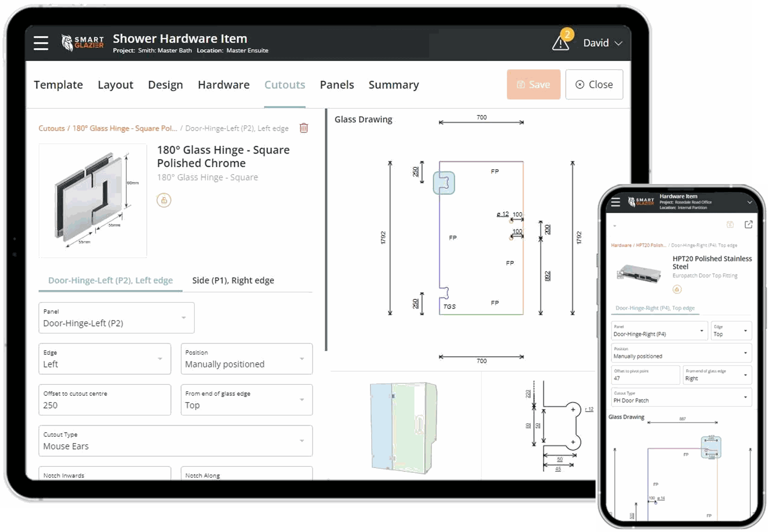Open the hamburger menu on tablet
Image resolution: width=768 pixels, height=532 pixels.
(x=41, y=43)
